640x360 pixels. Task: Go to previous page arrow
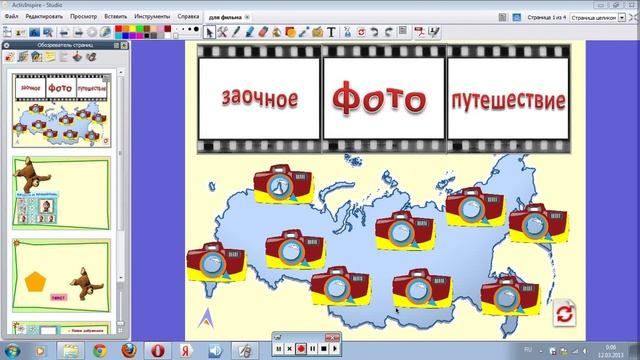click(x=64, y=32)
